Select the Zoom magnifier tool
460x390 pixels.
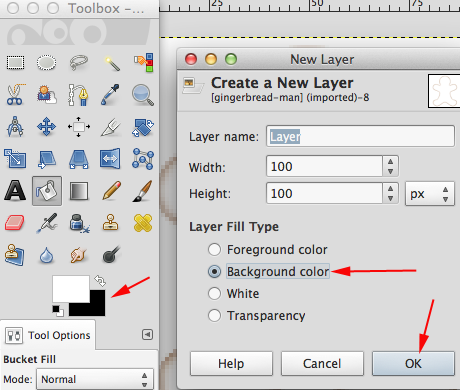143,95
